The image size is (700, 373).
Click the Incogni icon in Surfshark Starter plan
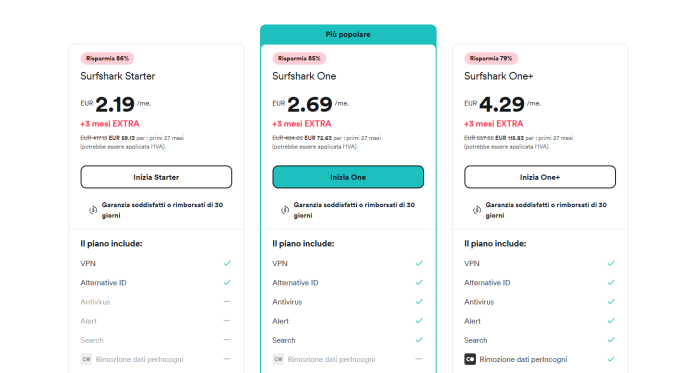tap(86, 359)
